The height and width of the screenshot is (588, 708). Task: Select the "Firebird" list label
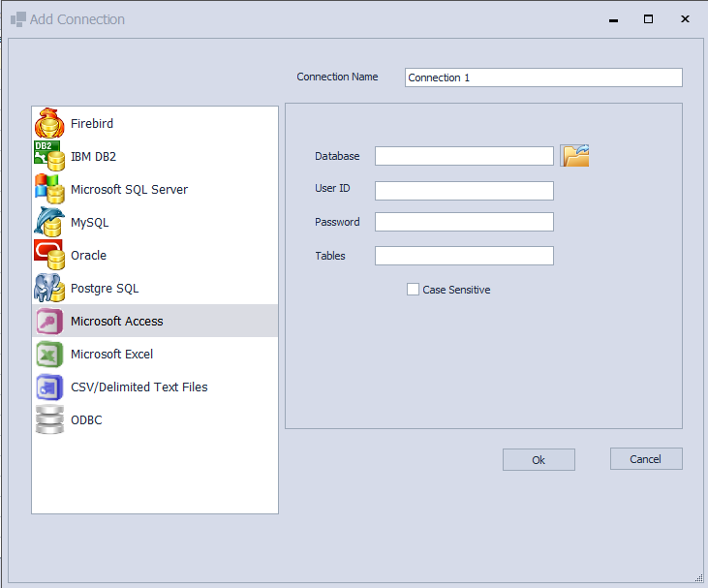[x=92, y=123]
